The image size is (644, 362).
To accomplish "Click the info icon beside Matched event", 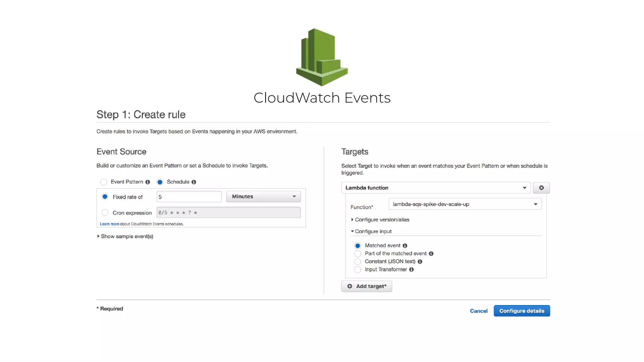I will (405, 246).
